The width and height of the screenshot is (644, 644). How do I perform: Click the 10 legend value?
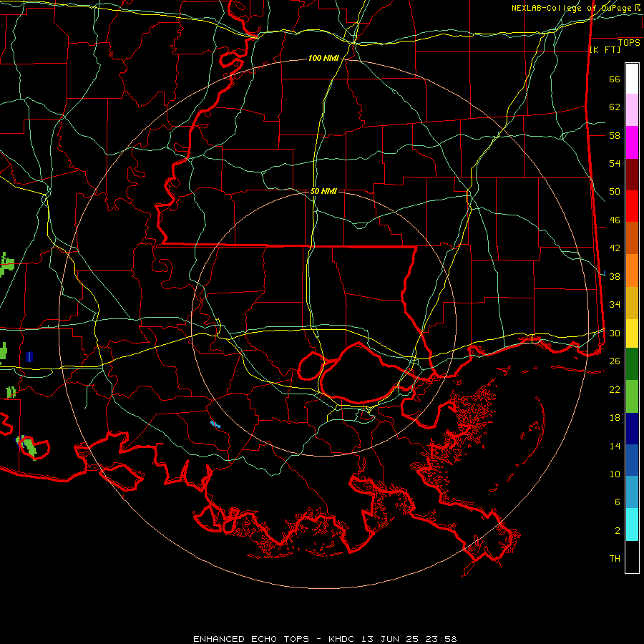coord(615,474)
